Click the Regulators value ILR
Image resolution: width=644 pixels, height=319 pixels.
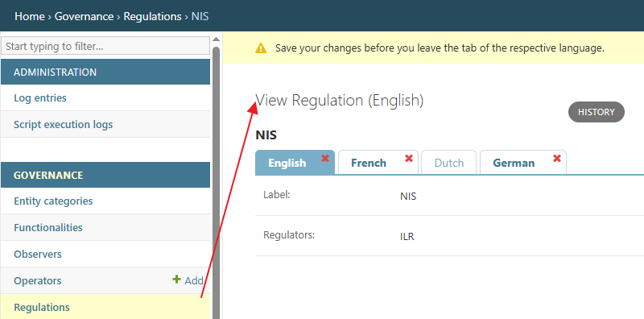[407, 237]
